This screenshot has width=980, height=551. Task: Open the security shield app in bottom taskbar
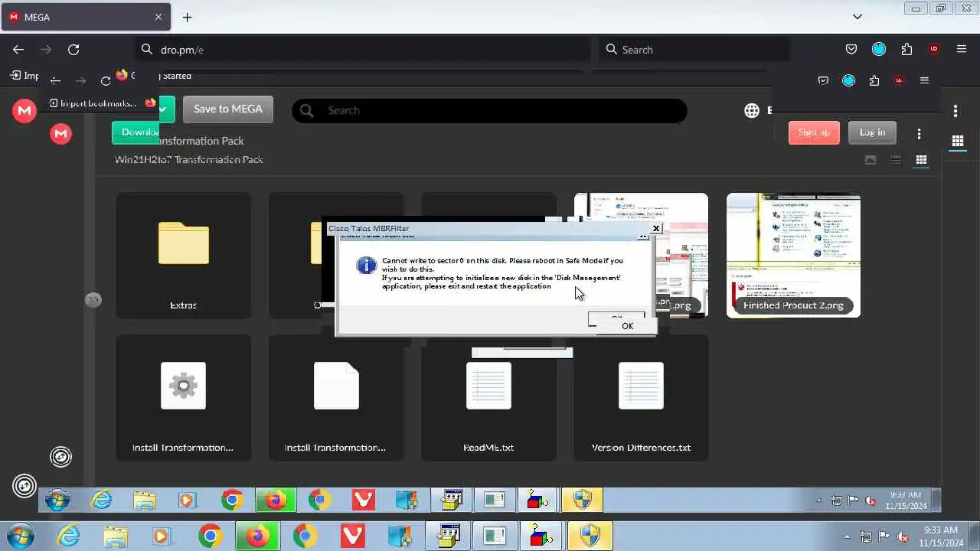590,536
